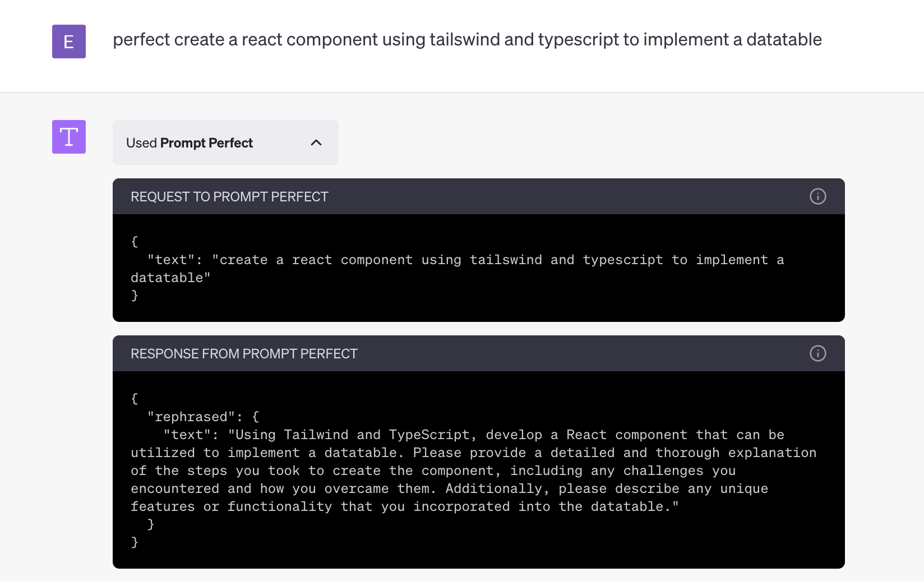The height and width of the screenshot is (581, 924).
Task: Click the "REQUEST TO PROMPT PERFECT" header title
Action: pos(229,197)
